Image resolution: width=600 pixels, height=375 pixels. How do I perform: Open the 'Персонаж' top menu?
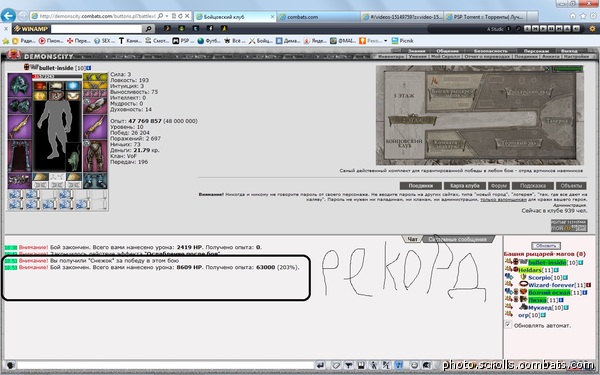click(536, 51)
